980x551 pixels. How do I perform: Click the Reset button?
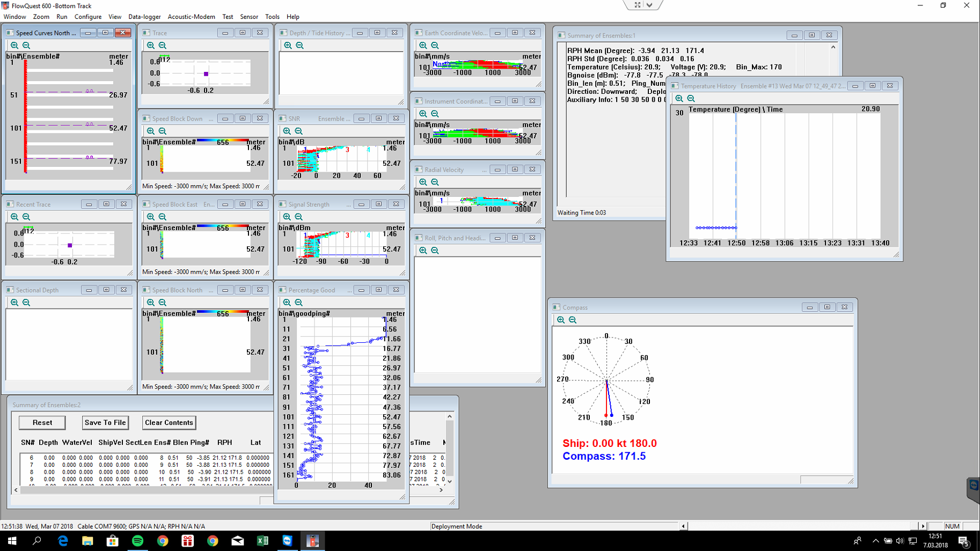42,423
